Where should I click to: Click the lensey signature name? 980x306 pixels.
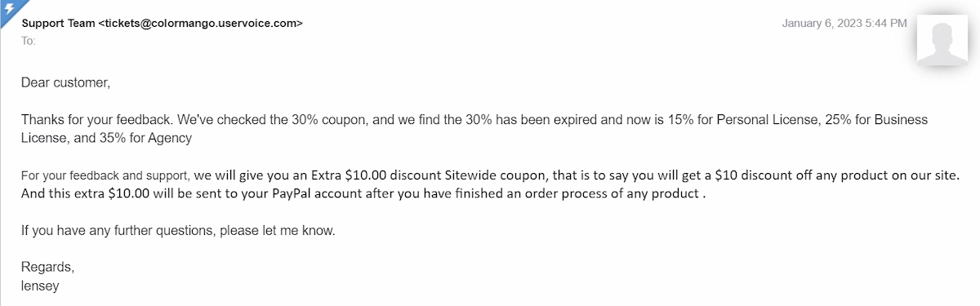click(40, 286)
